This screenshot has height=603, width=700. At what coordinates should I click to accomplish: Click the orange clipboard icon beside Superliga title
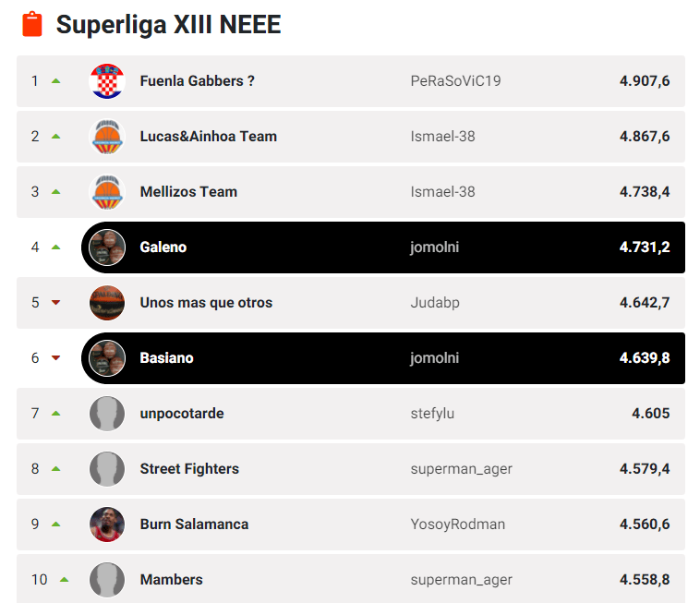32,25
